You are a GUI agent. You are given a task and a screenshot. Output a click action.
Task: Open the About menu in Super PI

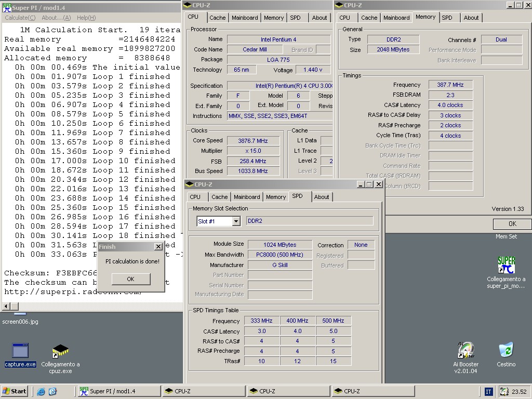tap(56, 18)
